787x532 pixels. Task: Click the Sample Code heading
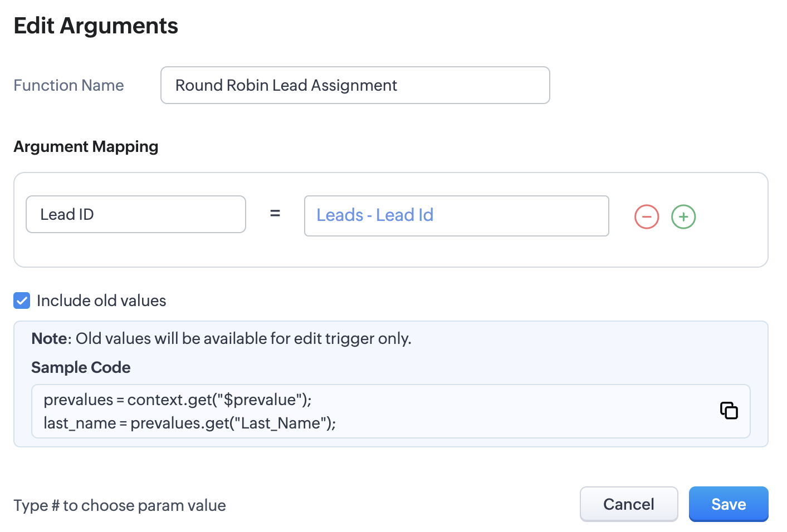81,367
